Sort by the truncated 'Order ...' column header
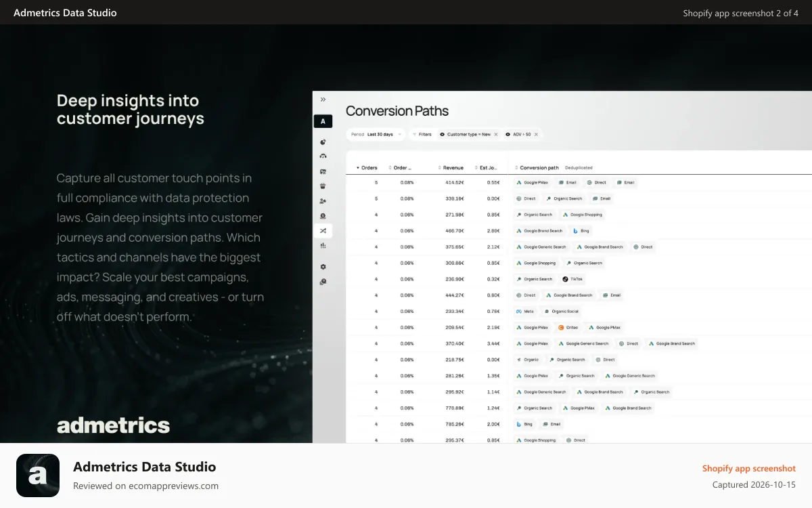This screenshot has height=508, width=812. coord(400,167)
